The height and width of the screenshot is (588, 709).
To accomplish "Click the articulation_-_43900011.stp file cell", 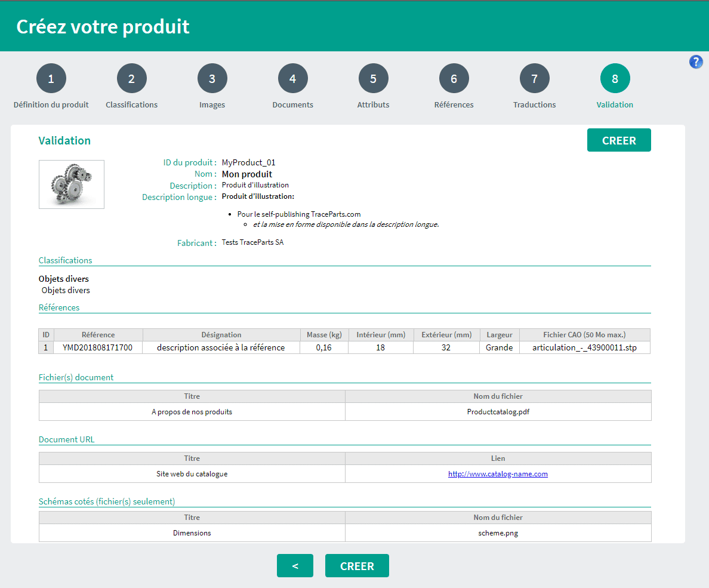I will point(584,347).
